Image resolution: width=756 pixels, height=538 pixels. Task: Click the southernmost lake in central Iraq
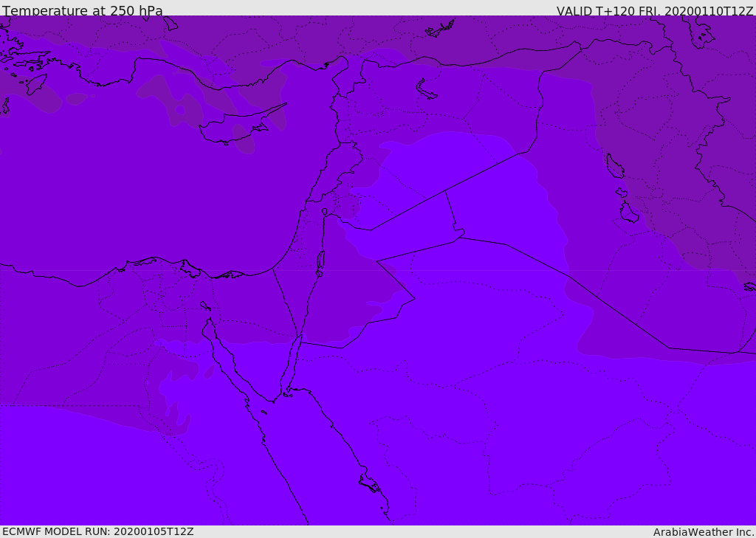(628, 213)
